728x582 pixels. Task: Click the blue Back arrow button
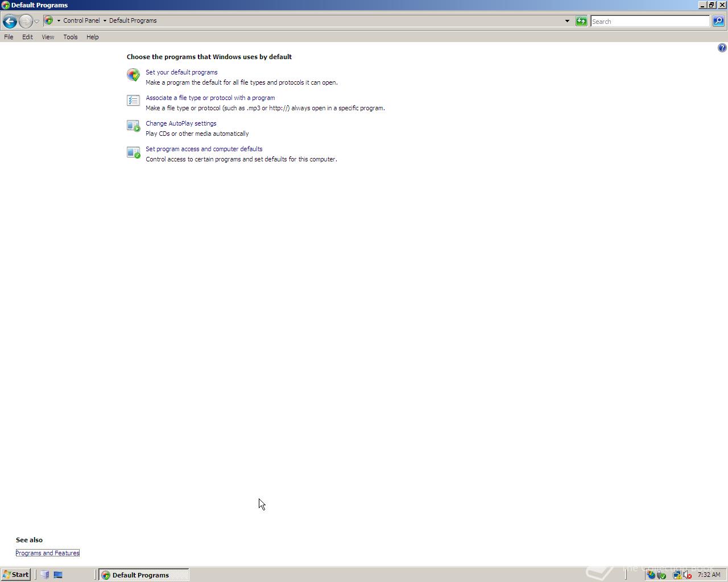pyautogui.click(x=10, y=21)
